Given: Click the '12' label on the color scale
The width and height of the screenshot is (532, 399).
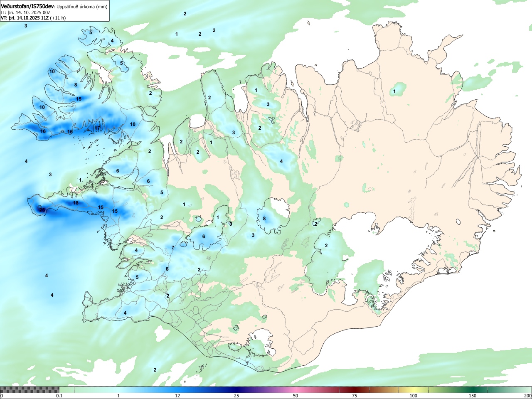Looking at the screenshot, I should (x=177, y=396).
